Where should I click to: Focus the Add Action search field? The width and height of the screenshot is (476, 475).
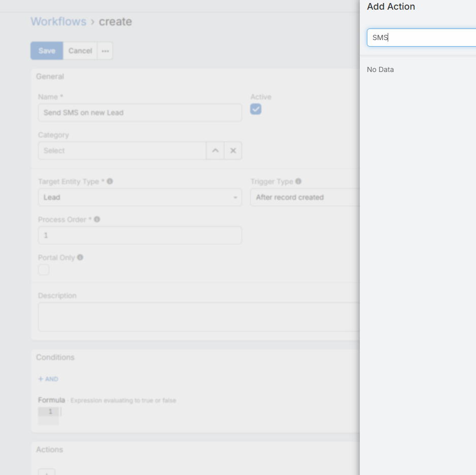click(x=421, y=38)
